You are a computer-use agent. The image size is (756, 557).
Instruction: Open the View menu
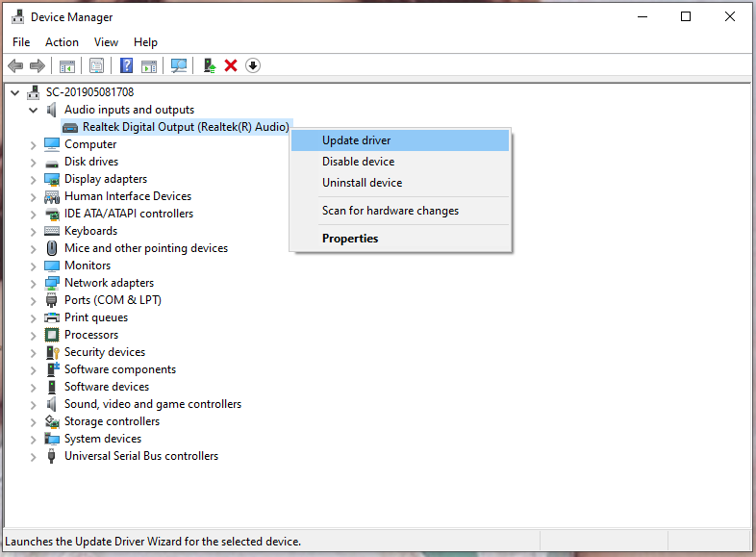click(106, 42)
